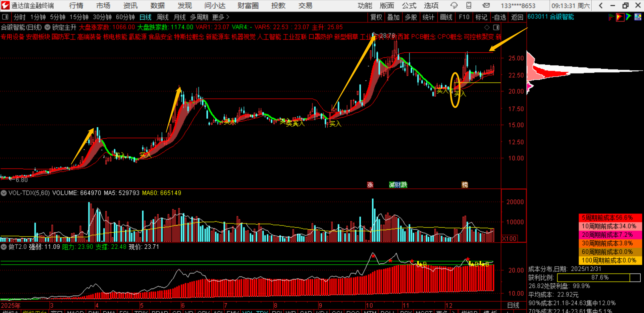
Task: Open the 资讯 menu
Action: [130, 5]
